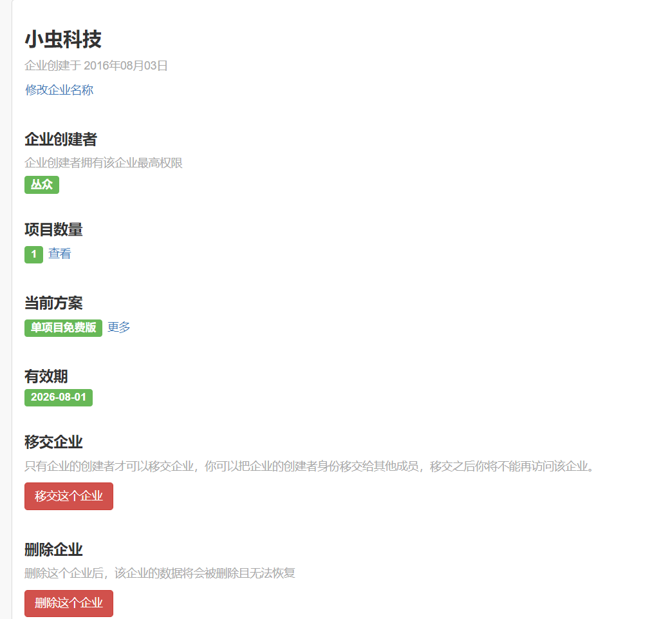Image resolution: width=672 pixels, height=619 pixels.
Task: Open the 查看 link beside project count
Action: [60, 254]
